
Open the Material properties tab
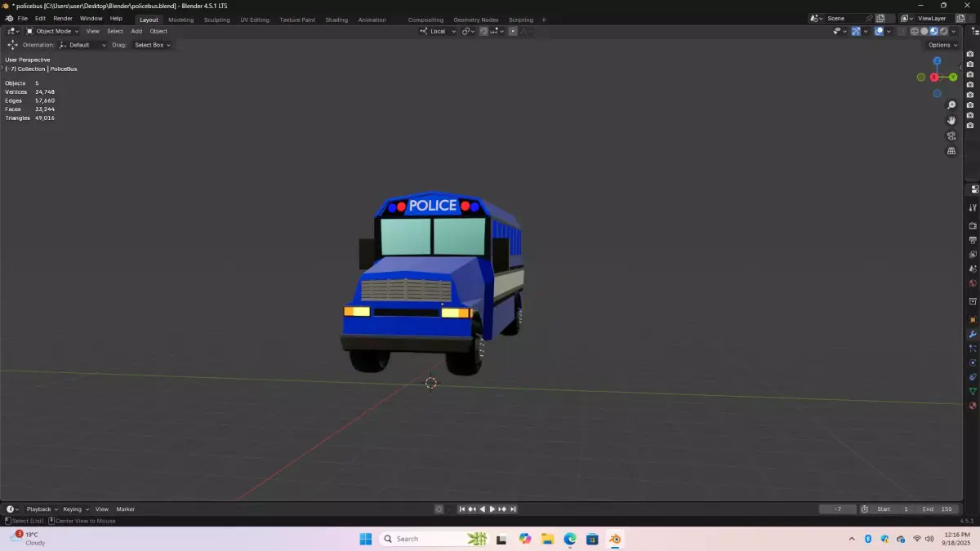[x=973, y=406]
